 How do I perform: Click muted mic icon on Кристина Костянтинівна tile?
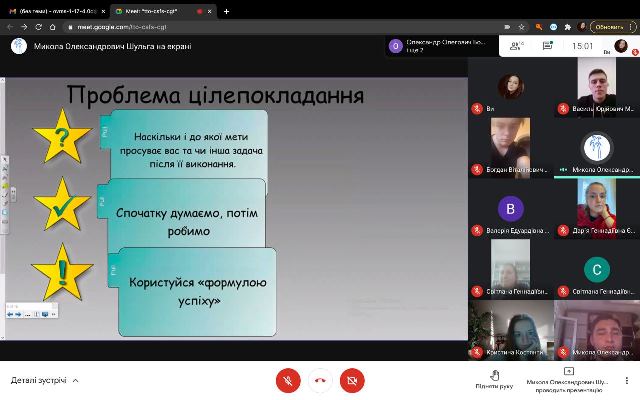coord(477,351)
